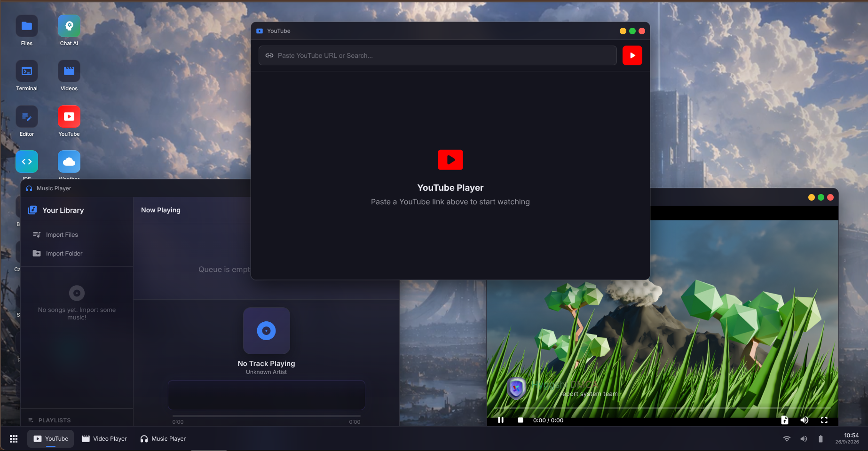Maximize the YouTube window with green button
868x451 pixels.
(632, 31)
